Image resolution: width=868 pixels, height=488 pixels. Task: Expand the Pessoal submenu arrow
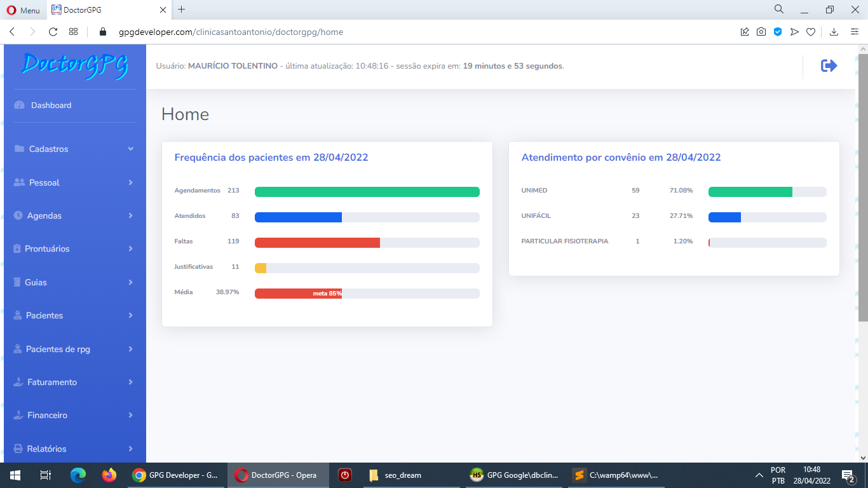pyautogui.click(x=130, y=182)
